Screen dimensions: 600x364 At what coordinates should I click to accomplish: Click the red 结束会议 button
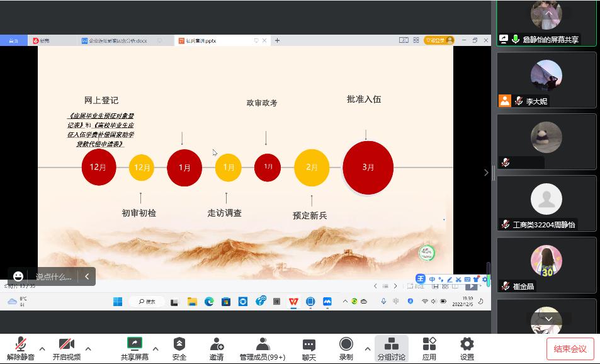click(570, 349)
